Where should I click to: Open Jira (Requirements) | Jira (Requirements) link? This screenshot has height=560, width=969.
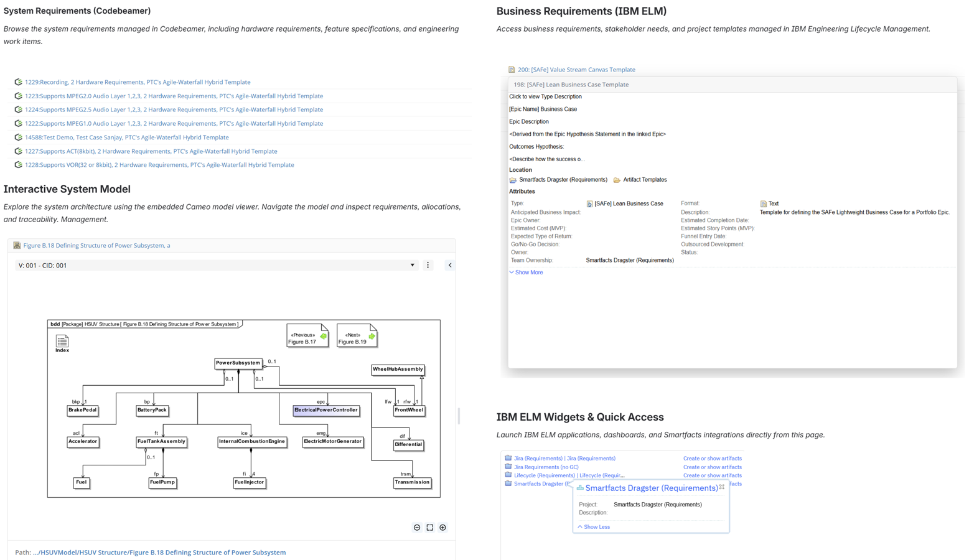[564, 459]
